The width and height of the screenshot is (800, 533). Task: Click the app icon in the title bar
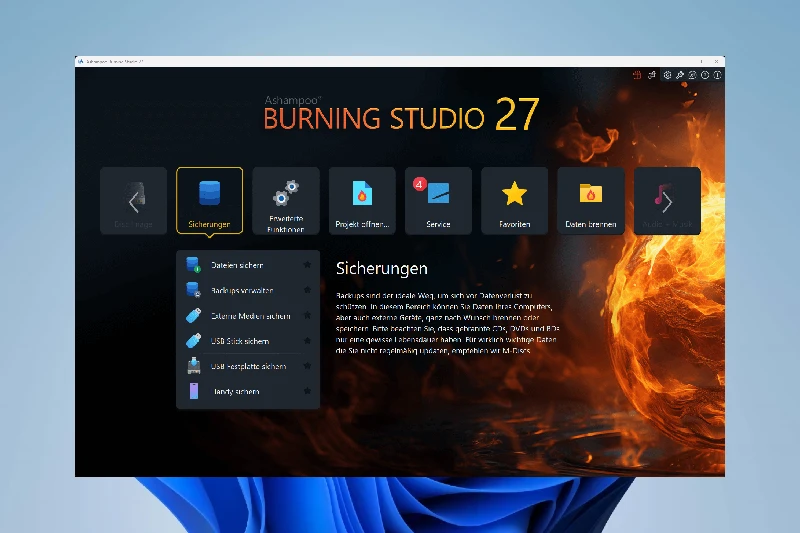[81, 61]
